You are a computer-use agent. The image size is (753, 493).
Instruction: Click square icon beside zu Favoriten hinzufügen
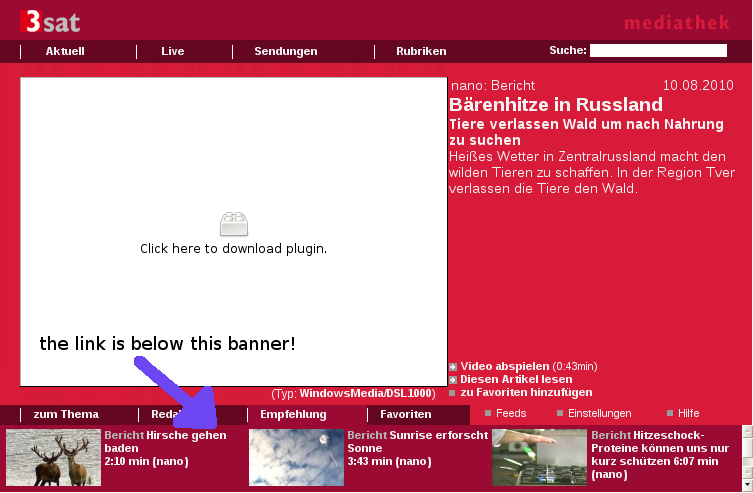click(453, 393)
